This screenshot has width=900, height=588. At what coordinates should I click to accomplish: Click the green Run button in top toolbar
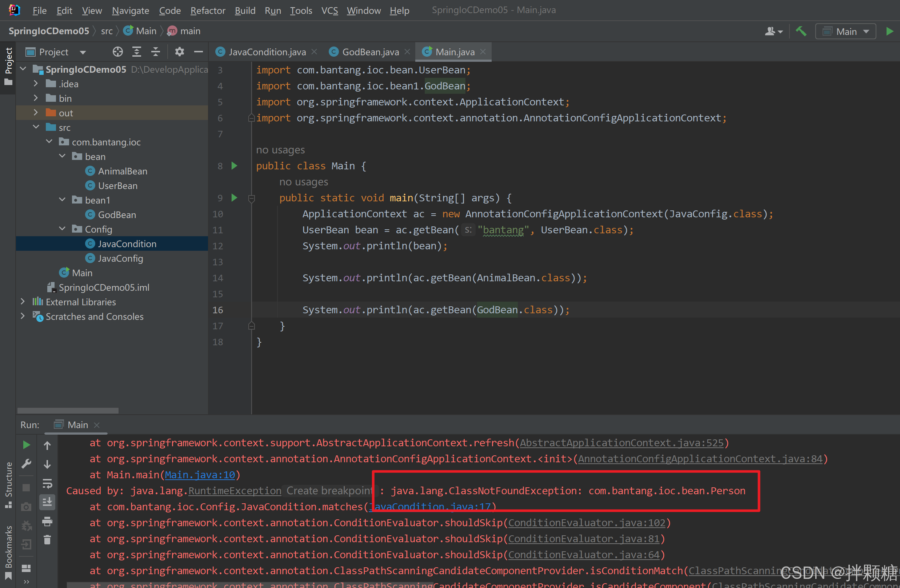tap(889, 31)
